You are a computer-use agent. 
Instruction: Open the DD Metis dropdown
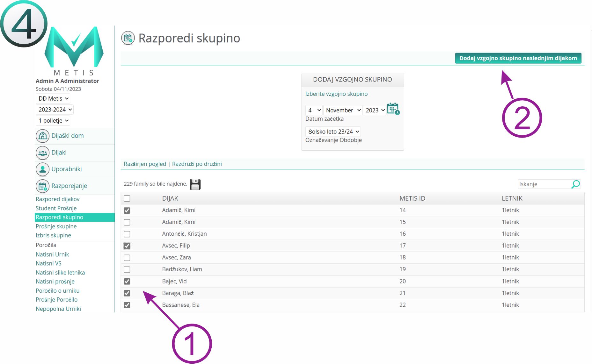pyautogui.click(x=53, y=99)
